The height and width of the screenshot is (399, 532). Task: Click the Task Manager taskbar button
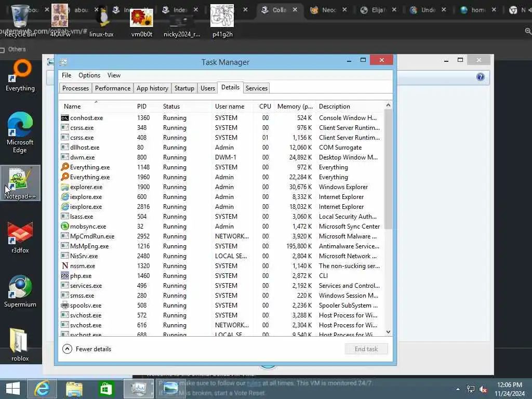(138, 389)
